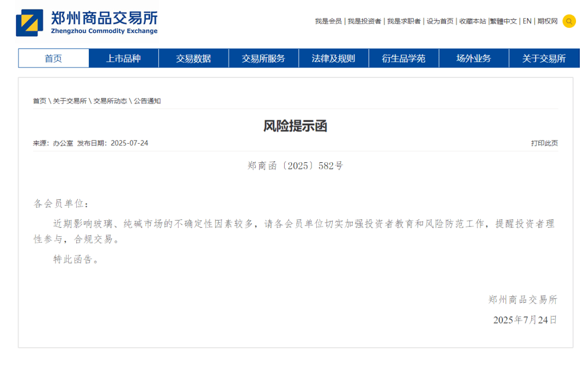
Task: Click the yellow search icon
Action: coord(568,21)
